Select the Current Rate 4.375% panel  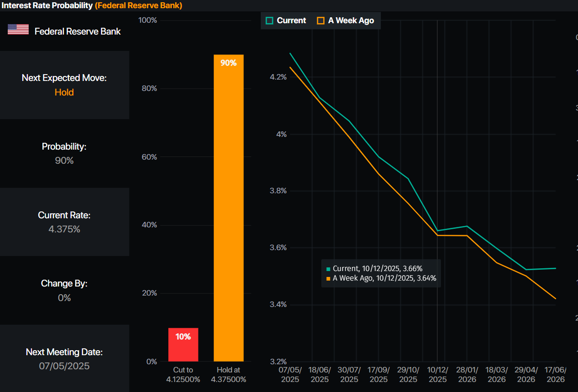[x=65, y=222]
